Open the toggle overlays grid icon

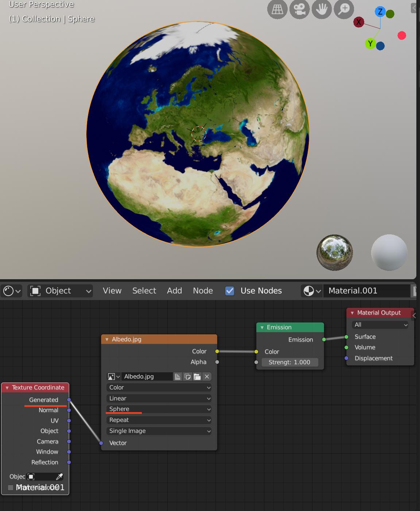pos(277,9)
